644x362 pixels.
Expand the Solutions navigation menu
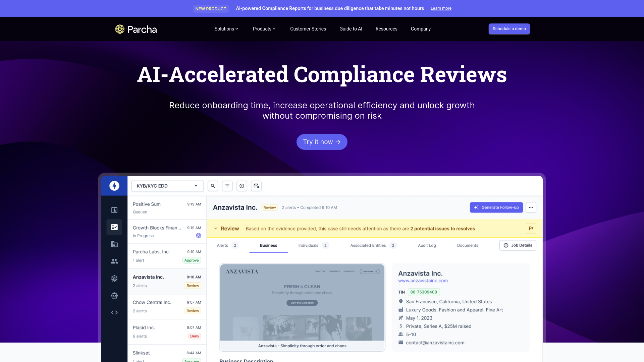226,29
